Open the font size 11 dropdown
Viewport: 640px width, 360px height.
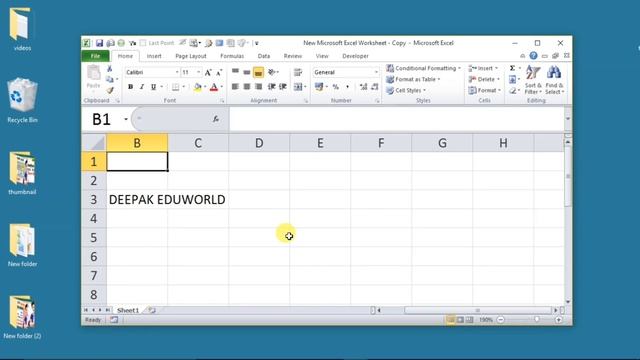(x=199, y=72)
